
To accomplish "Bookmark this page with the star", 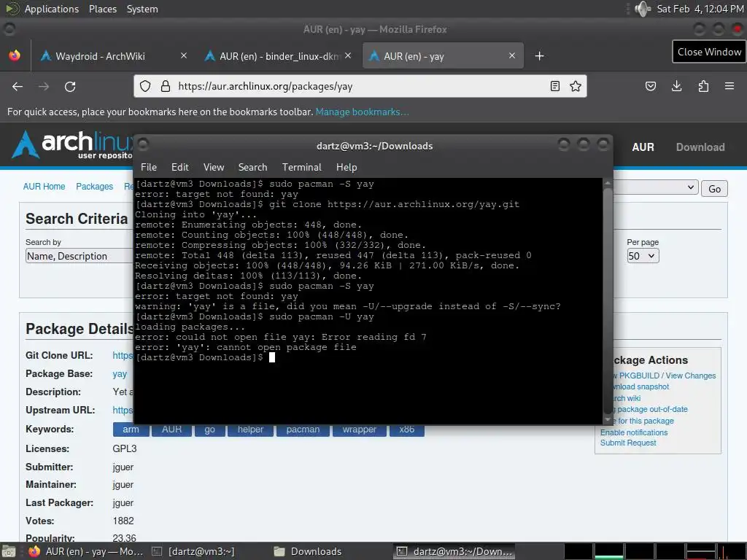I will coord(576,86).
